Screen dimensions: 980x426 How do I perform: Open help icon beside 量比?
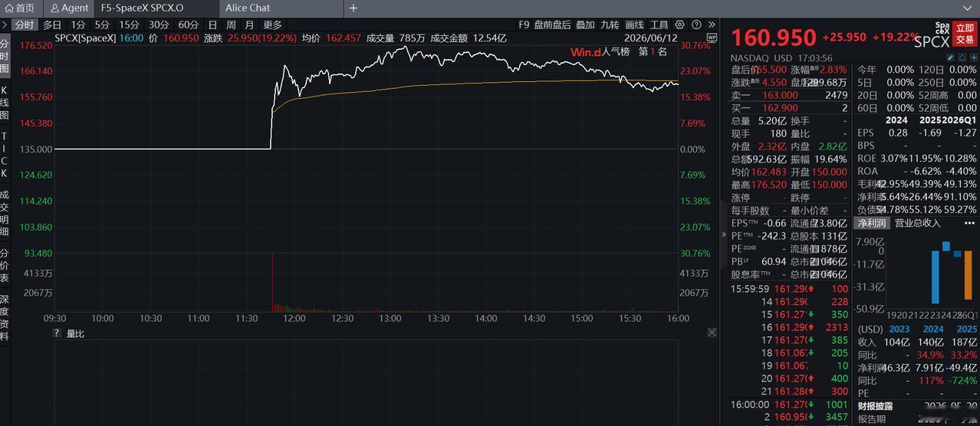(x=56, y=333)
